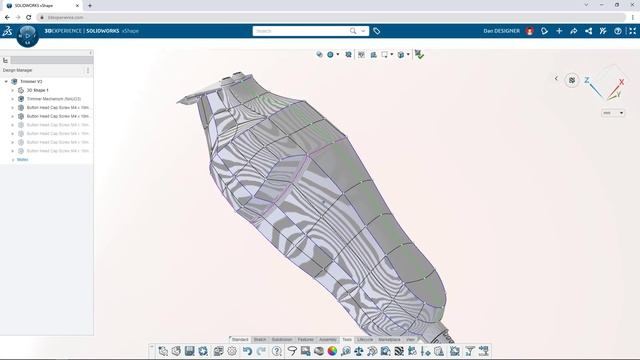This screenshot has width=640, height=360.
Task: Click the last icon in bottom toolbar
Action: point(484,351)
